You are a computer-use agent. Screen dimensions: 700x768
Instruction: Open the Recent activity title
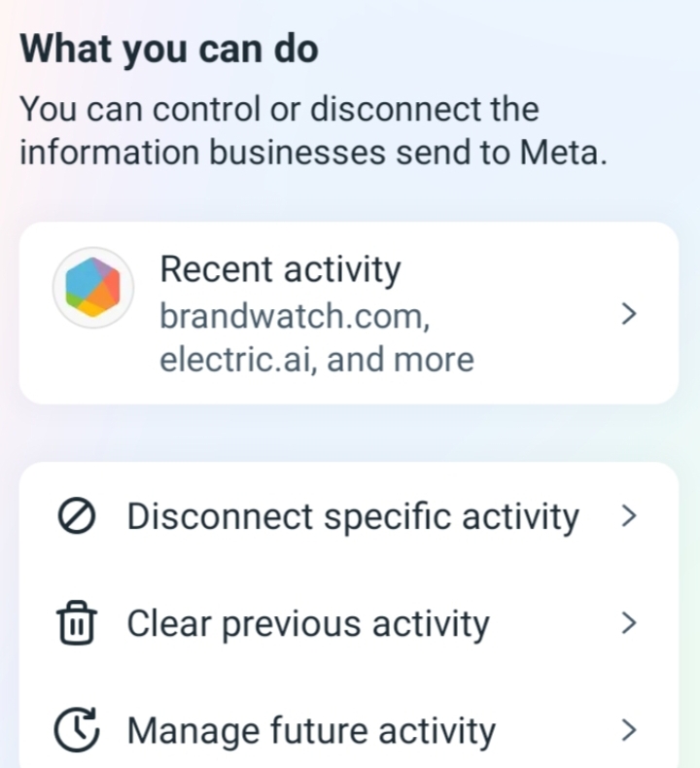[x=280, y=269]
